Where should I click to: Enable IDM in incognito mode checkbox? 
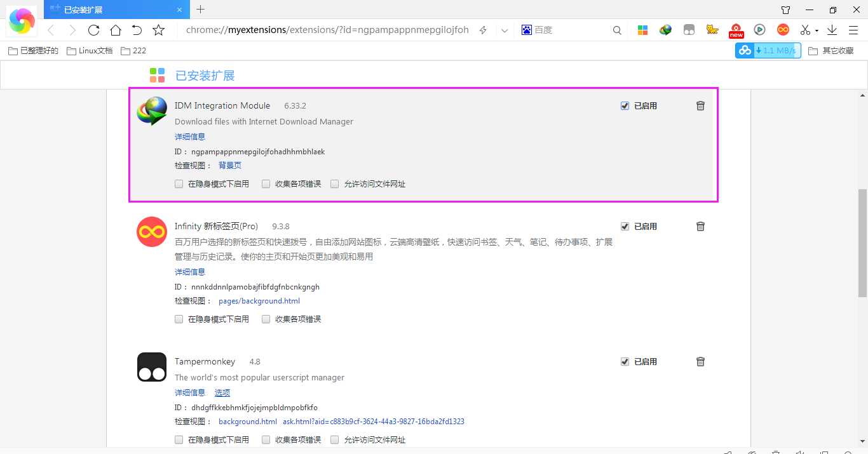[x=179, y=184]
